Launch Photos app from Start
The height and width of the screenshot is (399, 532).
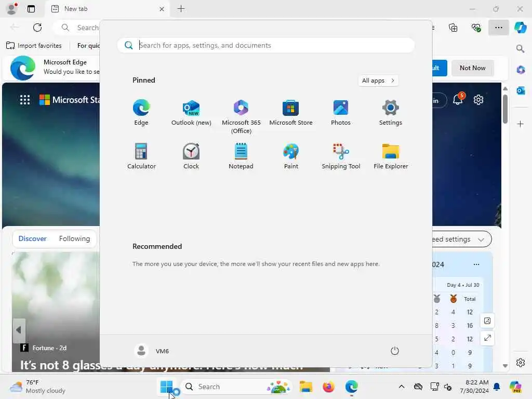(x=341, y=113)
